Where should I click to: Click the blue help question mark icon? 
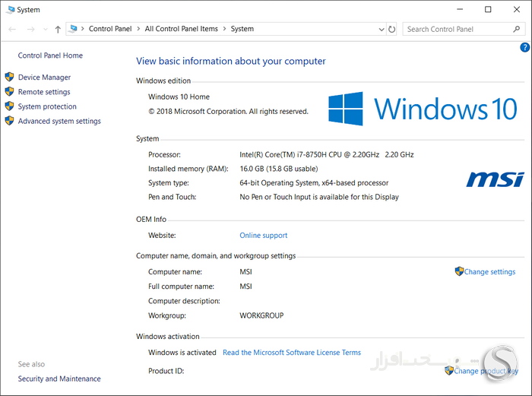point(524,48)
